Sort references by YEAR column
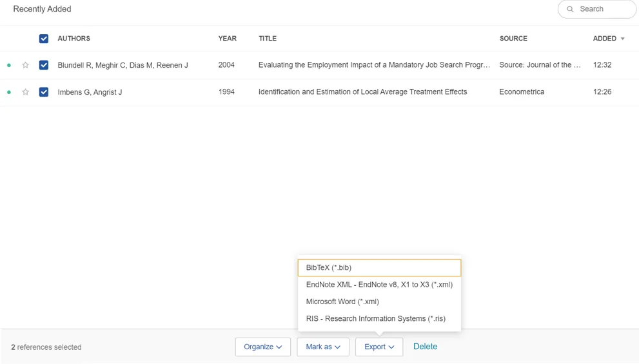This screenshot has height=364, width=639. (x=227, y=39)
